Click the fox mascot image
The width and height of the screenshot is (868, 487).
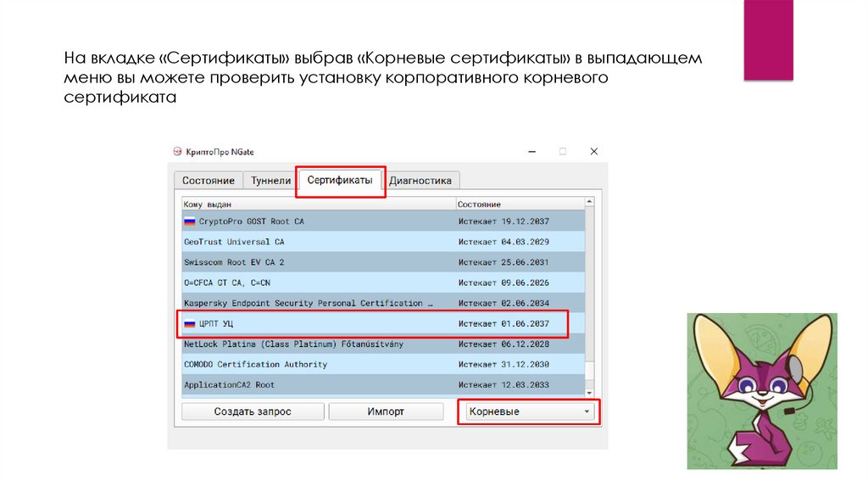click(762, 391)
